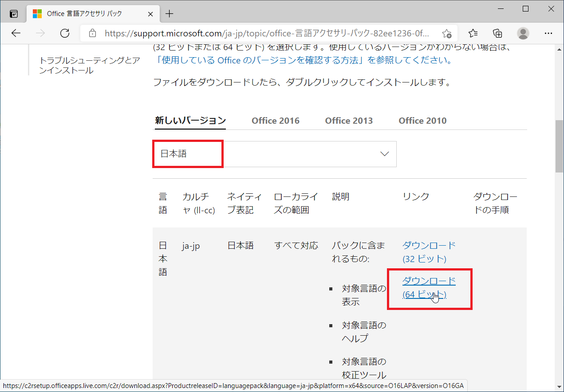Open the Collections panel

click(498, 33)
